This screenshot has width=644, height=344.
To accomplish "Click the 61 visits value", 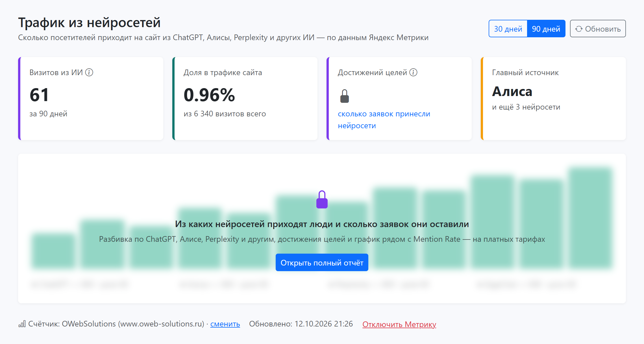I will point(40,95).
